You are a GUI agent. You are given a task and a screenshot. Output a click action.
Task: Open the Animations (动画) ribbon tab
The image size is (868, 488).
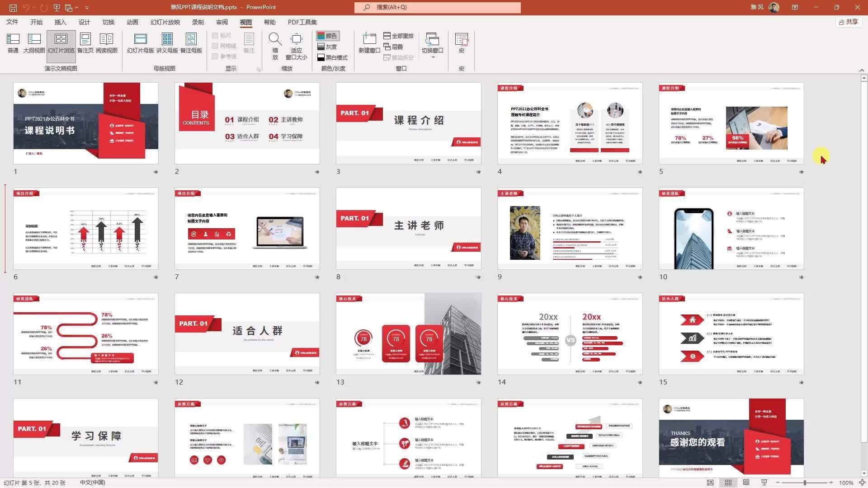pyautogui.click(x=132, y=22)
